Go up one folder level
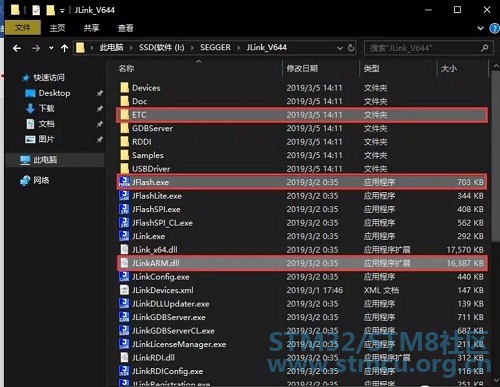Viewport: 500px width, 387px height. (64, 48)
